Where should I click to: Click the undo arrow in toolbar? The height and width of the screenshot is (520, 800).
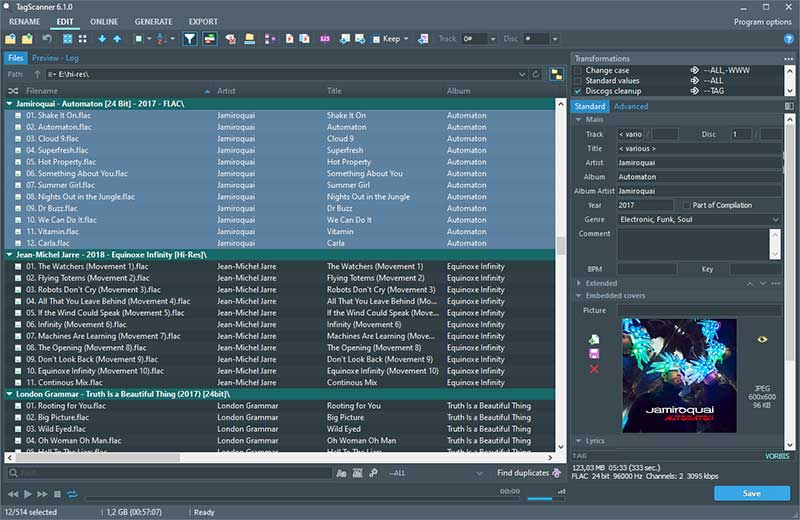point(46,39)
